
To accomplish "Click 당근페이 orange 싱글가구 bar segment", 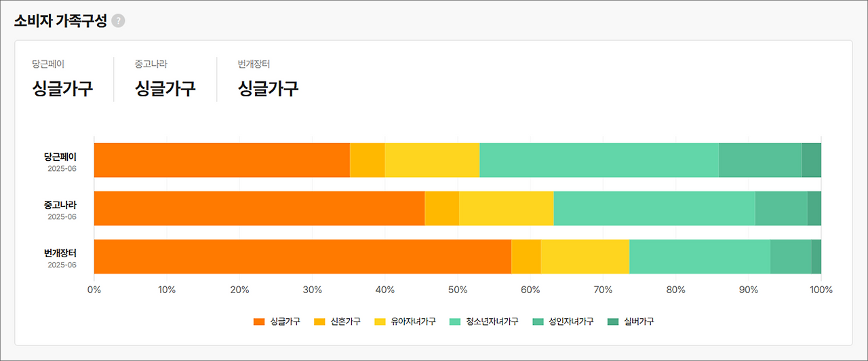I will coord(222,160).
